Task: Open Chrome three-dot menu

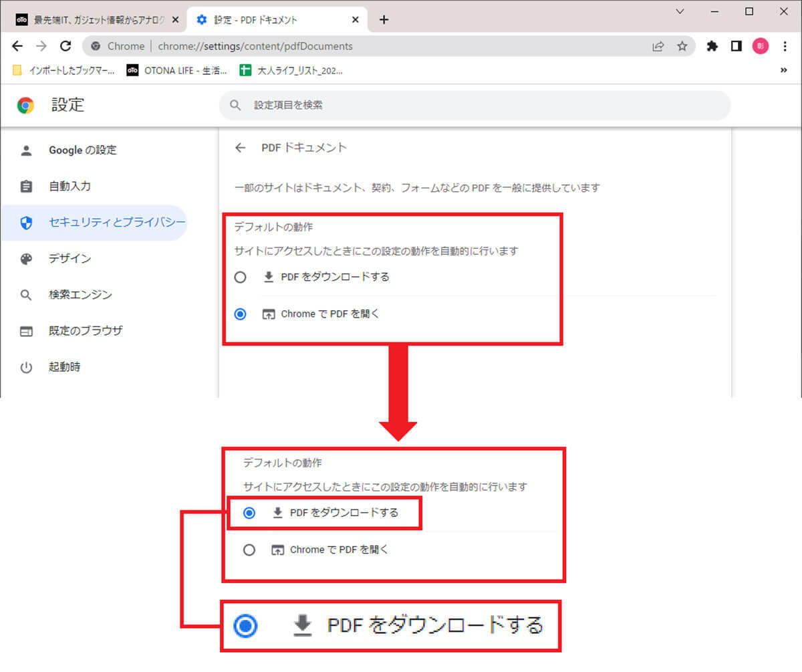Action: coord(785,46)
